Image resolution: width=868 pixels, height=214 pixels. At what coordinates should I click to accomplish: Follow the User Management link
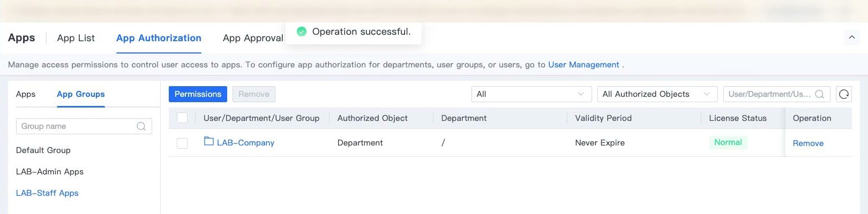(583, 65)
